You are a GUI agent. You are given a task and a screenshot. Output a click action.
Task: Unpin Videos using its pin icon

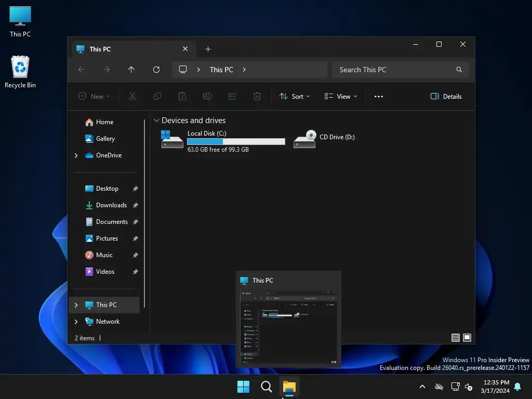tap(136, 272)
